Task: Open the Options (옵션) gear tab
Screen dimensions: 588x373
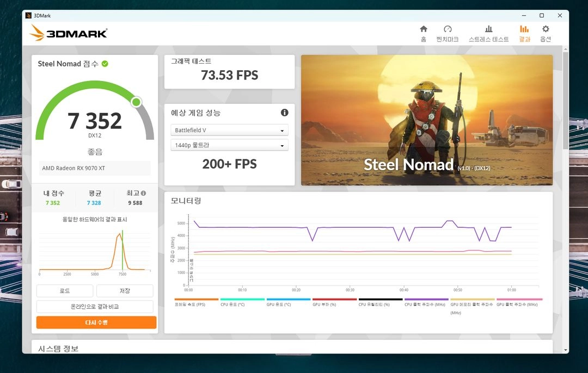Action: point(546,33)
